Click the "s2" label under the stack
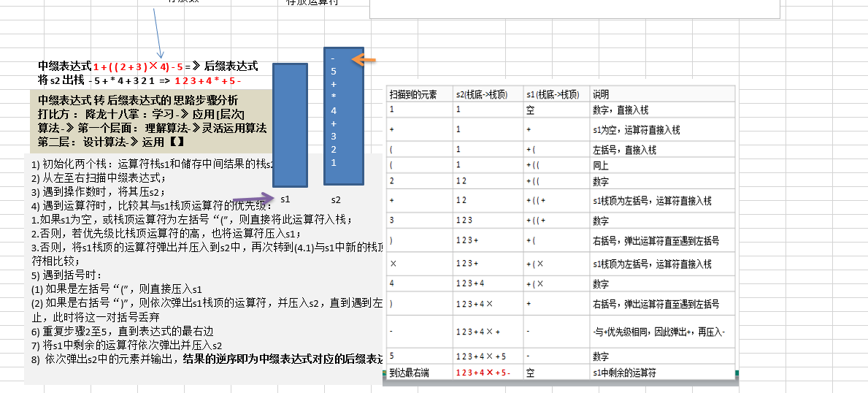Viewport: 868px width, 393px height. pyautogui.click(x=336, y=199)
